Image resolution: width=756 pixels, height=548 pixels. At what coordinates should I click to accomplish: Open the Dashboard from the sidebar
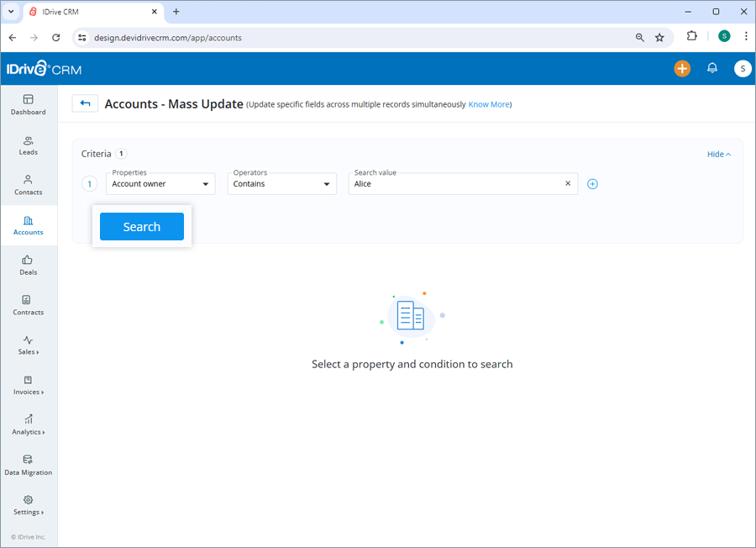click(x=28, y=106)
